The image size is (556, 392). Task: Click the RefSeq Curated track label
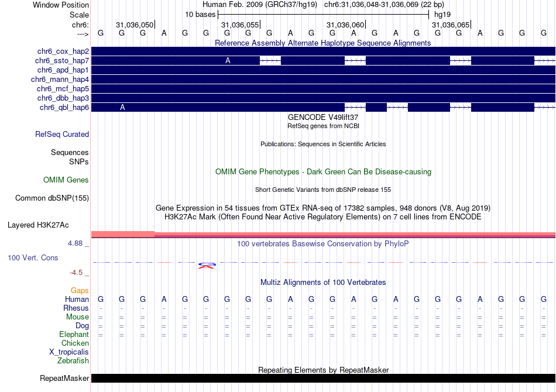(62, 135)
